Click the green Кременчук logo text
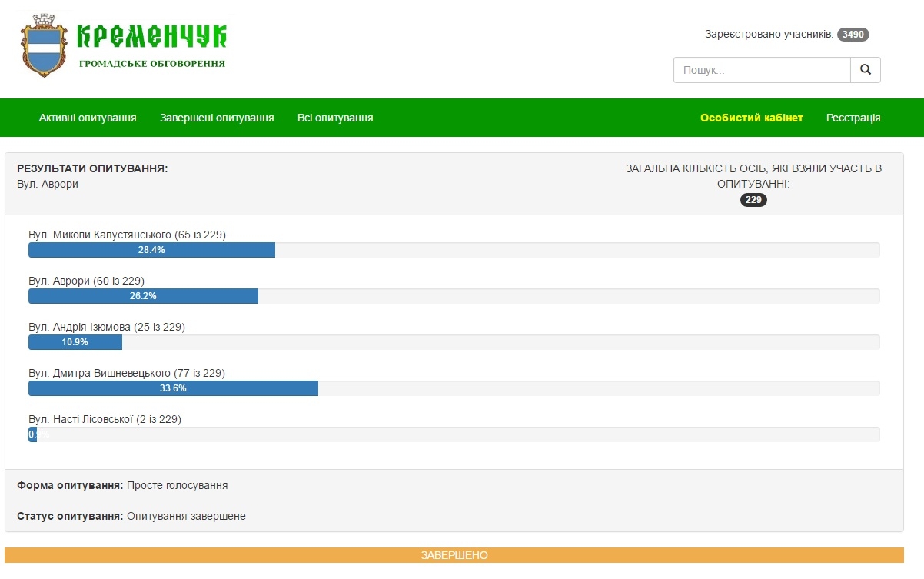924x579 pixels. (152, 35)
